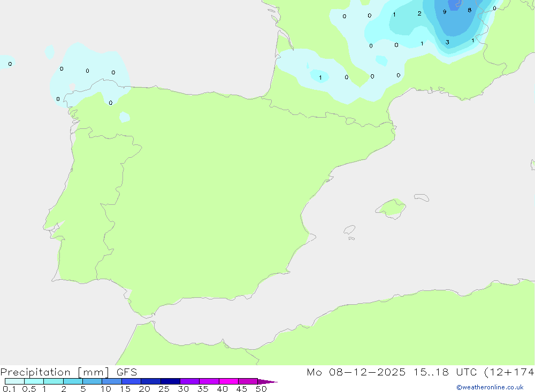This screenshot has height=392, width=535.
Task: Pick the 40–45 mm magenta legend swatch
Action: point(228,381)
